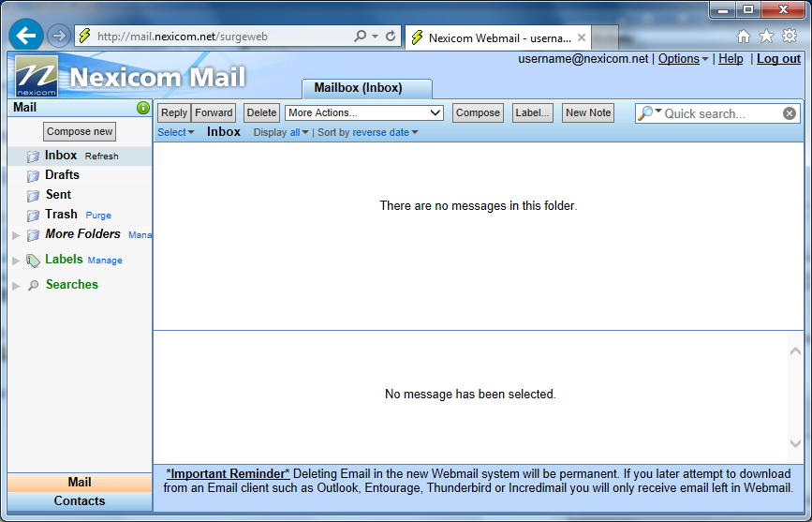812x522 pixels.
Task: Open browser tools gear icon
Action: [790, 36]
